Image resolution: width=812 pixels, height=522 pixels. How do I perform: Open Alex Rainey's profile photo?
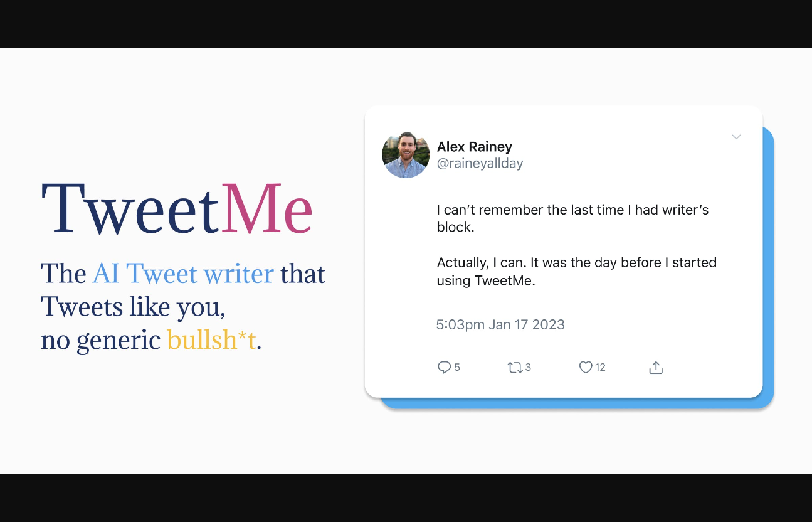pyautogui.click(x=406, y=155)
